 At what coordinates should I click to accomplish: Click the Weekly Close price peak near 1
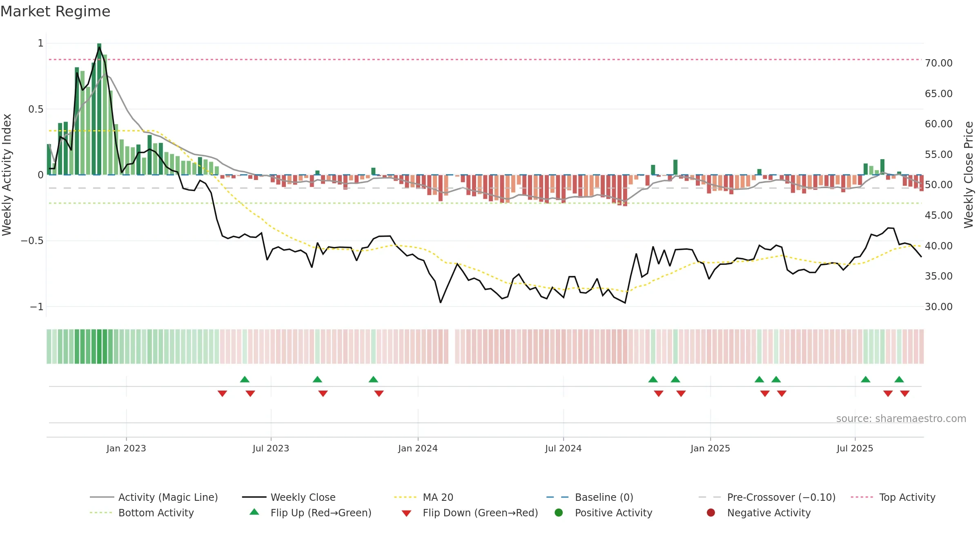99,47
